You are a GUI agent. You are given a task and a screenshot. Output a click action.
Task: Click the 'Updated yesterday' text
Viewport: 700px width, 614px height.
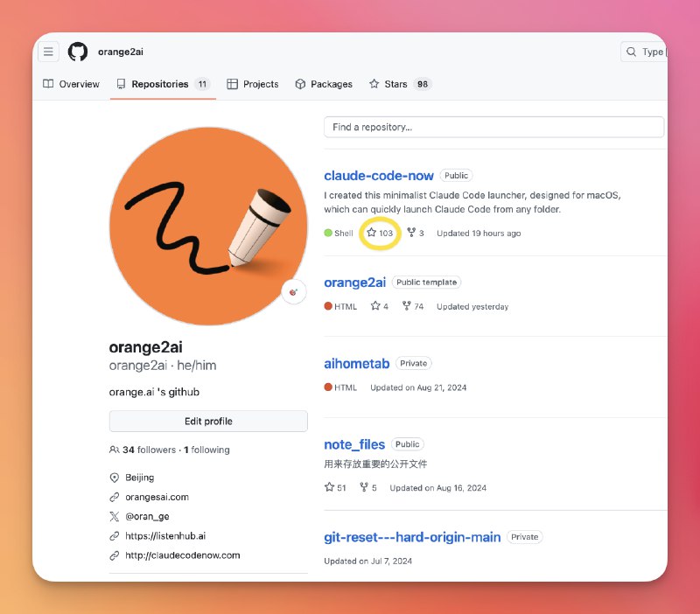click(x=472, y=306)
